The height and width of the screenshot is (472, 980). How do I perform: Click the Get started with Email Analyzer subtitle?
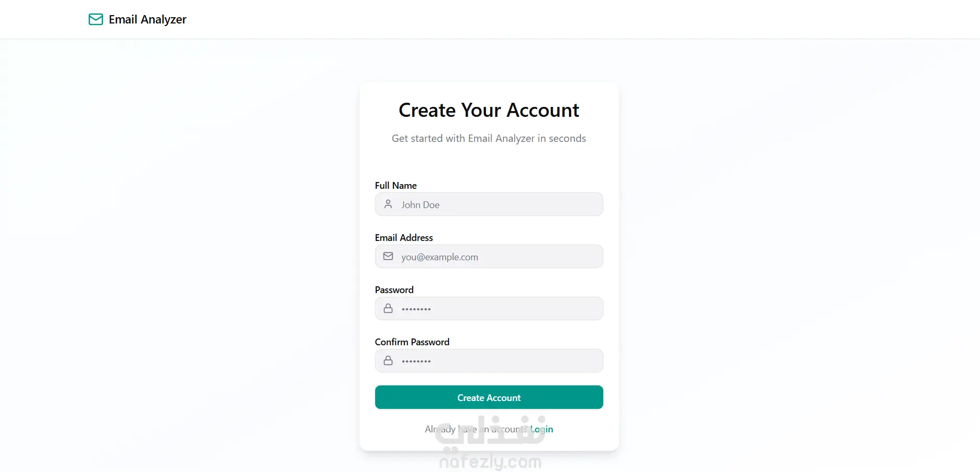(x=489, y=139)
